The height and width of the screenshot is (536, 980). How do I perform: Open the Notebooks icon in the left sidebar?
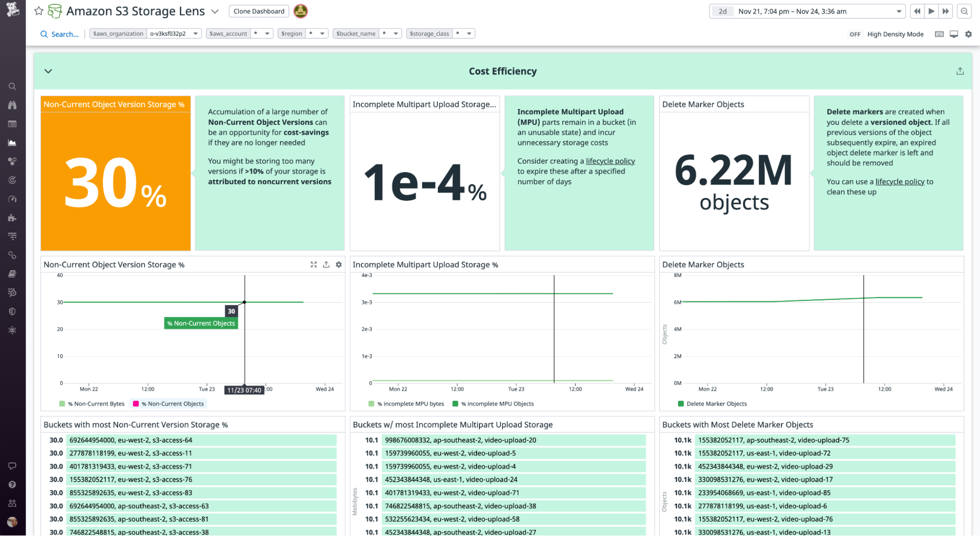(12, 273)
